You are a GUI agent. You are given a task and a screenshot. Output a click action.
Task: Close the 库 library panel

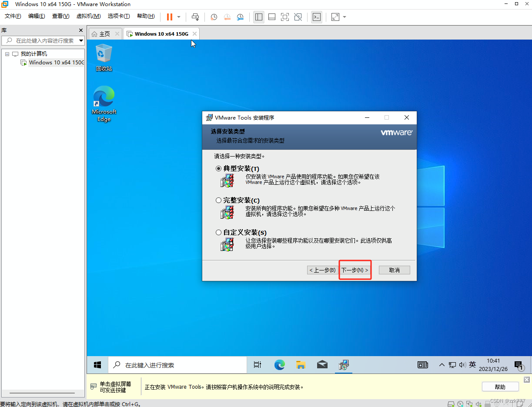click(x=80, y=30)
